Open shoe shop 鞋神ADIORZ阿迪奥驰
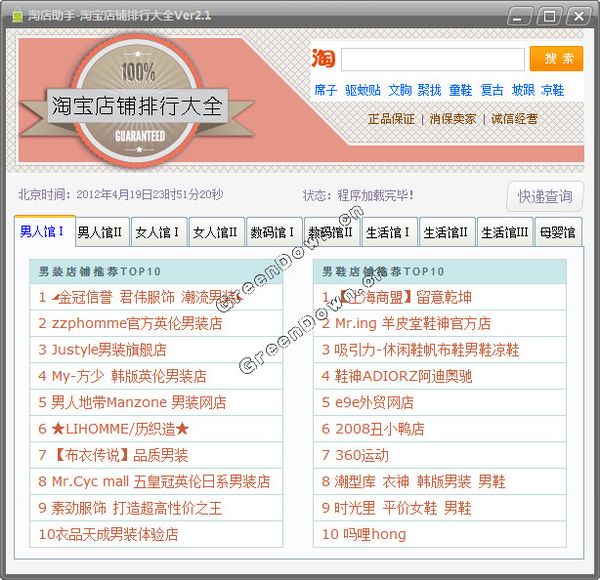Image resolution: width=600 pixels, height=580 pixels. coord(440,376)
